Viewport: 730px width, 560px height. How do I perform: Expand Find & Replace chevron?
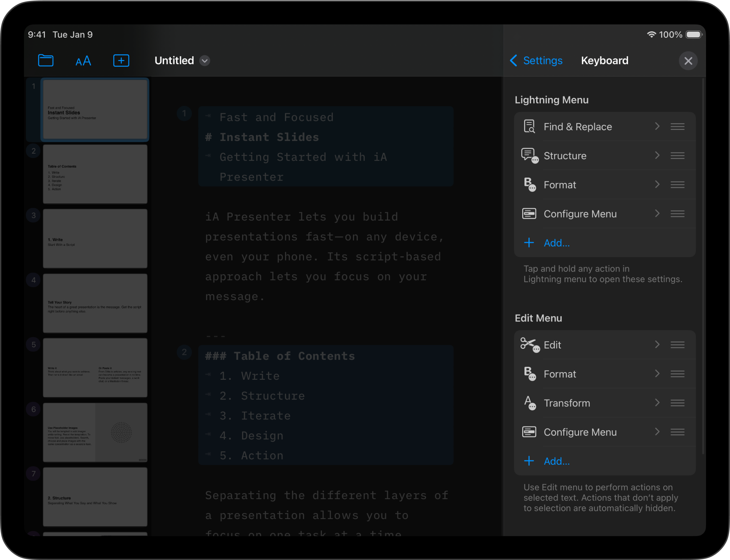657,126
